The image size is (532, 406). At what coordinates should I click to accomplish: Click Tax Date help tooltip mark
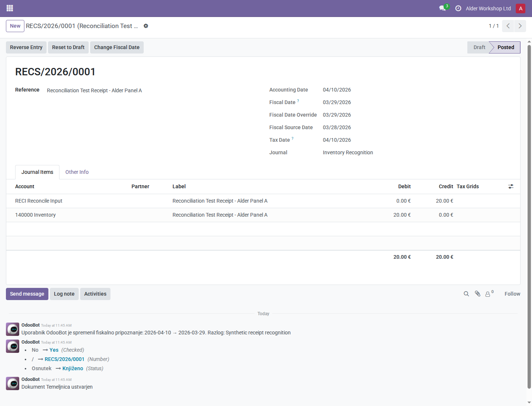(293, 138)
